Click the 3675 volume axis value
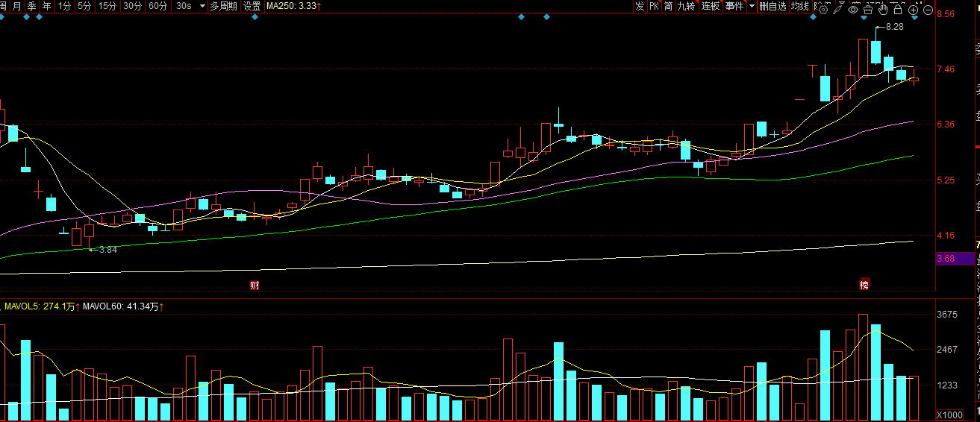 click(947, 315)
